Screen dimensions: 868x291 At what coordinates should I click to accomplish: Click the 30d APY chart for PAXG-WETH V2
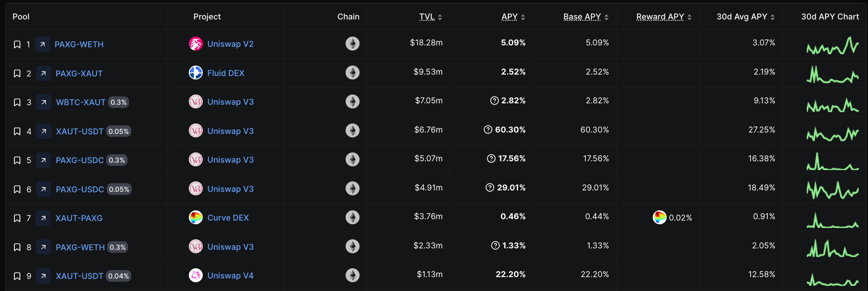[x=832, y=45]
